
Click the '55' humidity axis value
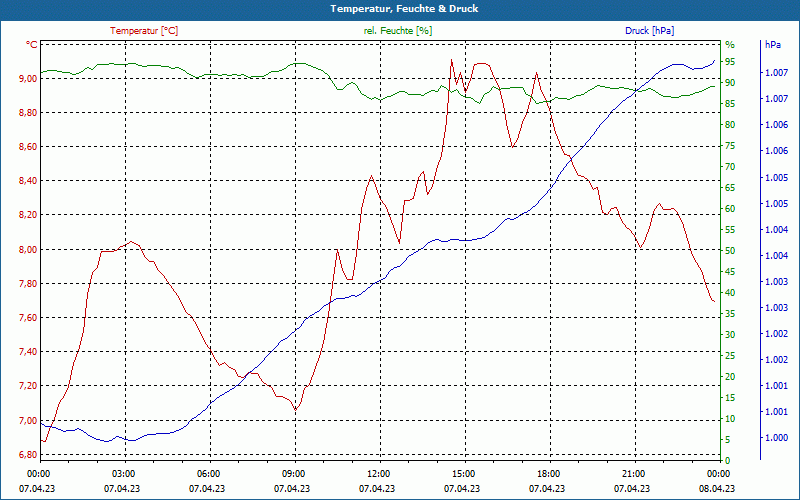click(730, 230)
